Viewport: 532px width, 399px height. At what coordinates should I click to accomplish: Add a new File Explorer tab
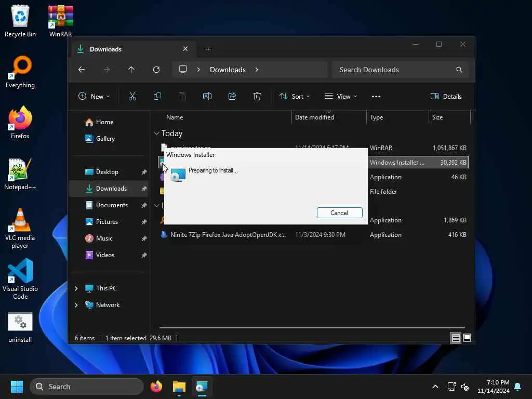208,49
